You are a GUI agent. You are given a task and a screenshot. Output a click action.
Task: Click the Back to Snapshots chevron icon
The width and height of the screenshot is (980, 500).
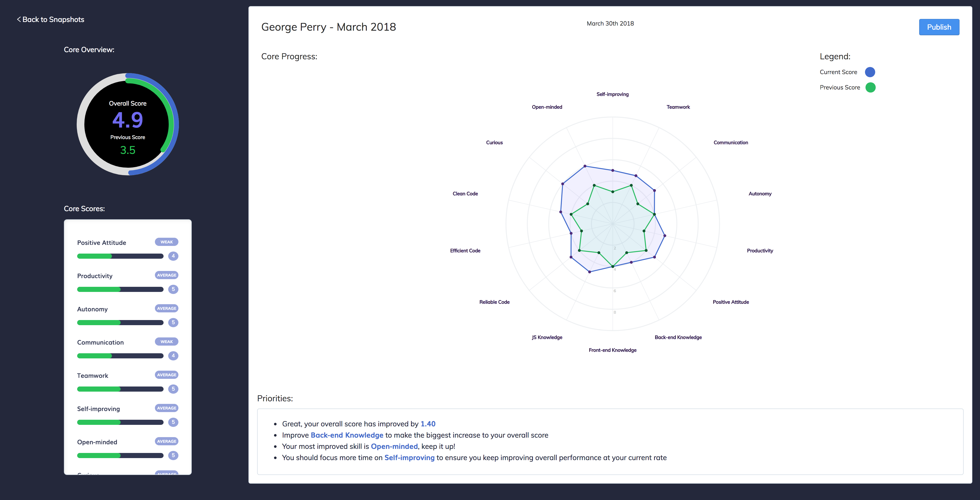[x=19, y=19]
